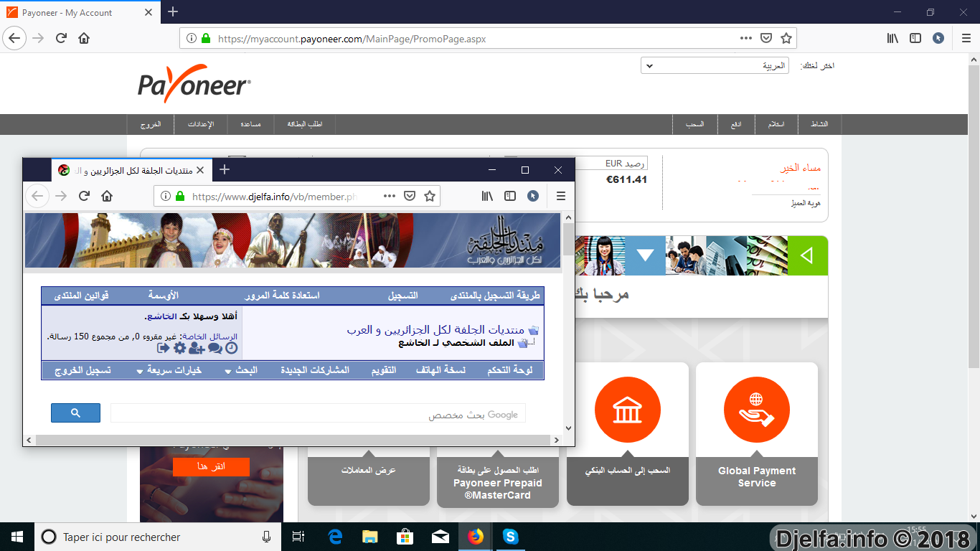Click the add-user icon in the forum welcome box
Screen dimensions: 980x551
(197, 349)
